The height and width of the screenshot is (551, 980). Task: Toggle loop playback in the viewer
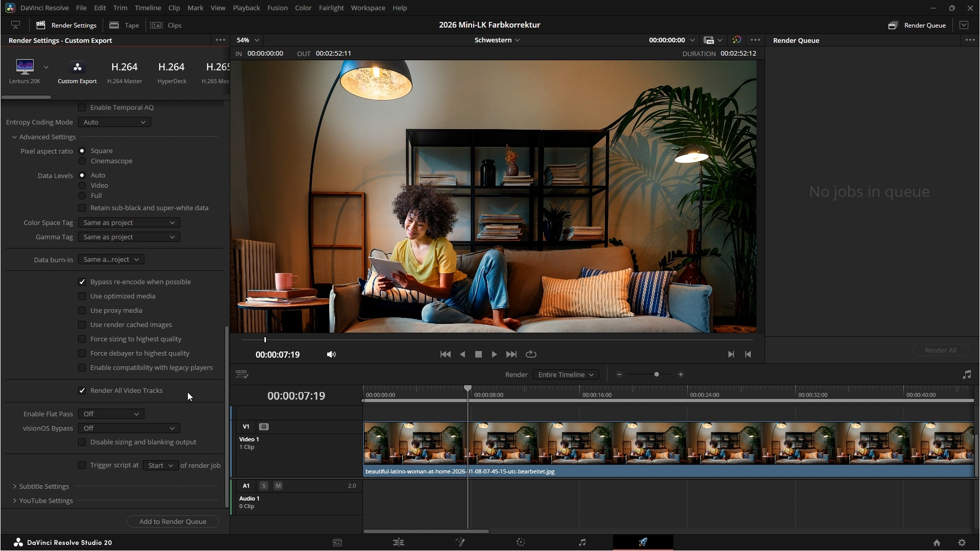click(x=531, y=354)
